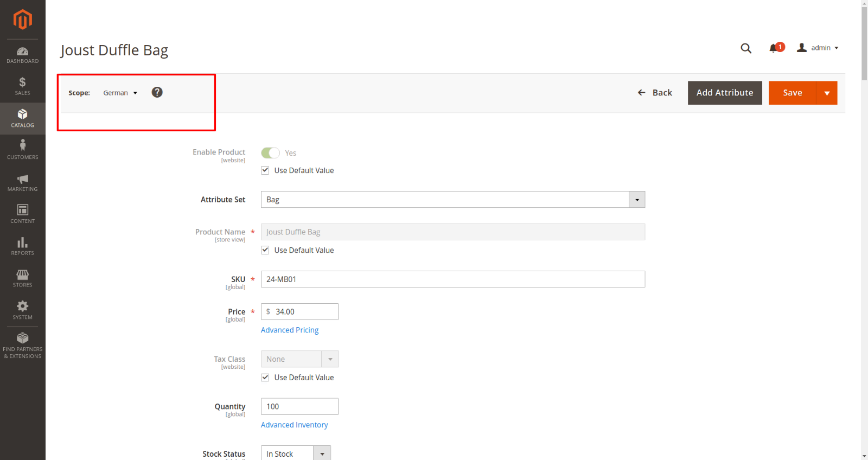Uncheck Use Default Value under Enable Product
The image size is (868, 460).
click(265, 170)
